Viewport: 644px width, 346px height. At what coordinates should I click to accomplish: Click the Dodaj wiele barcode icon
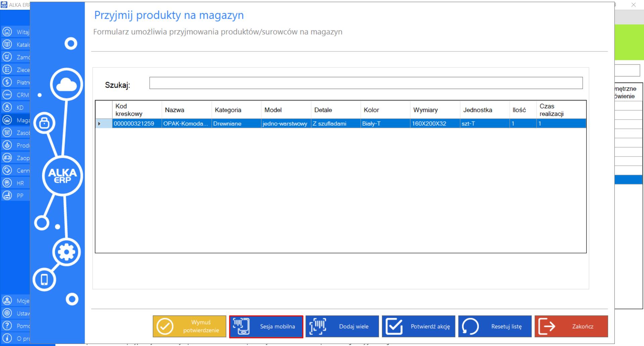tap(317, 327)
